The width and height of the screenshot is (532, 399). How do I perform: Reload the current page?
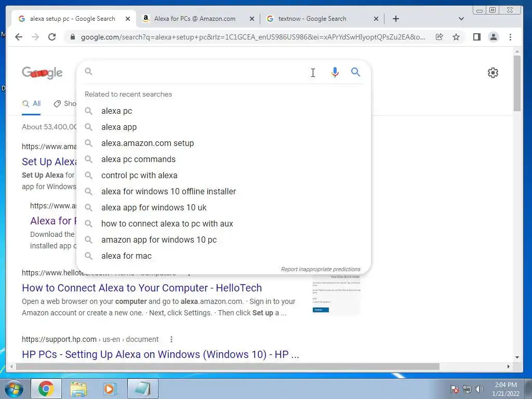tap(52, 37)
